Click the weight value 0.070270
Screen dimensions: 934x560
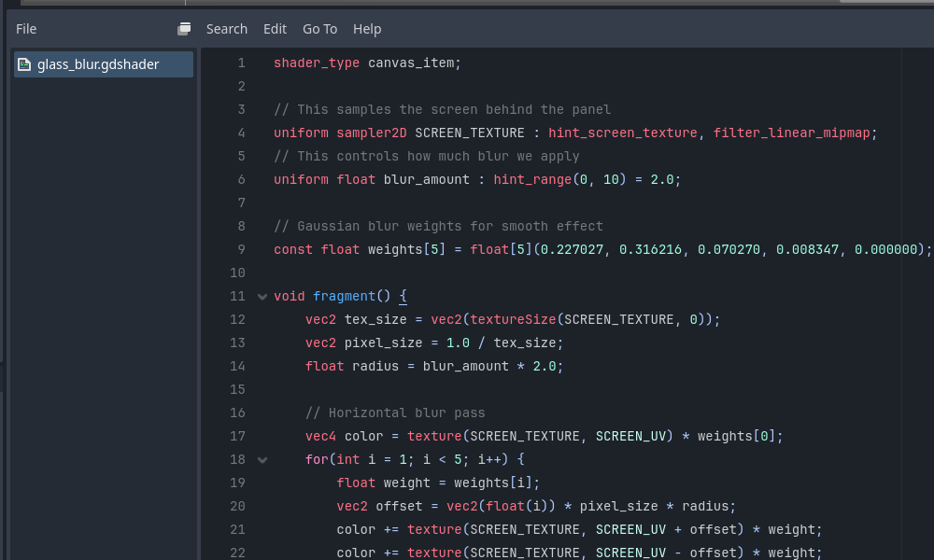click(729, 250)
